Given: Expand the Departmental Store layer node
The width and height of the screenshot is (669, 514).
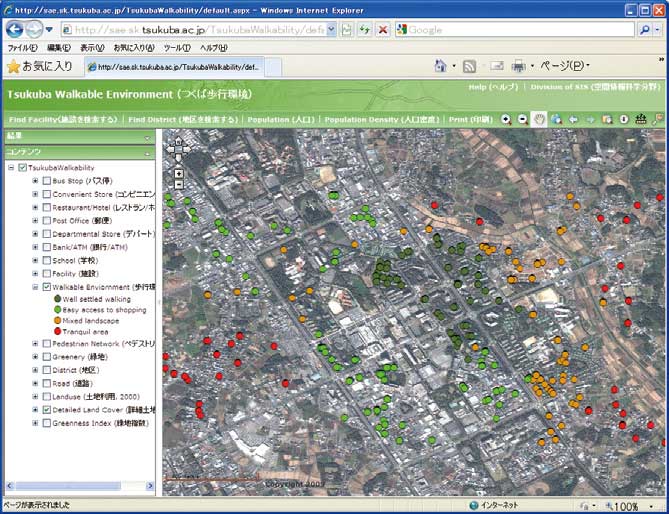Looking at the screenshot, I should tap(35, 234).
